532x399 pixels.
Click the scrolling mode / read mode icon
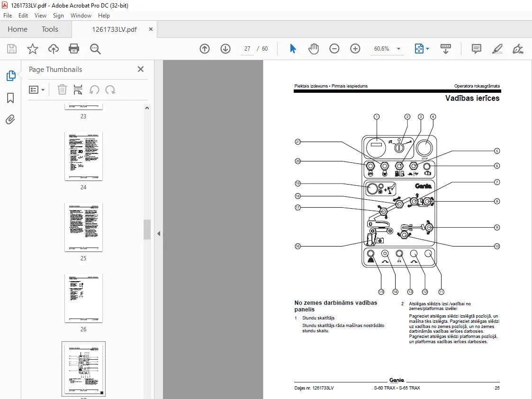(445, 49)
